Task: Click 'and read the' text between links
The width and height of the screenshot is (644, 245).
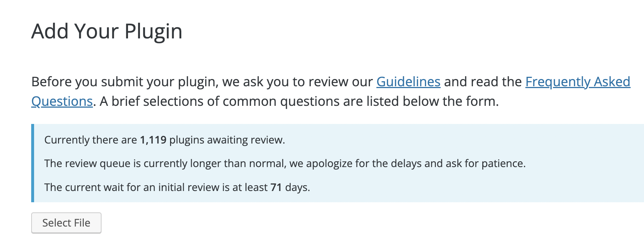Action: (x=483, y=82)
